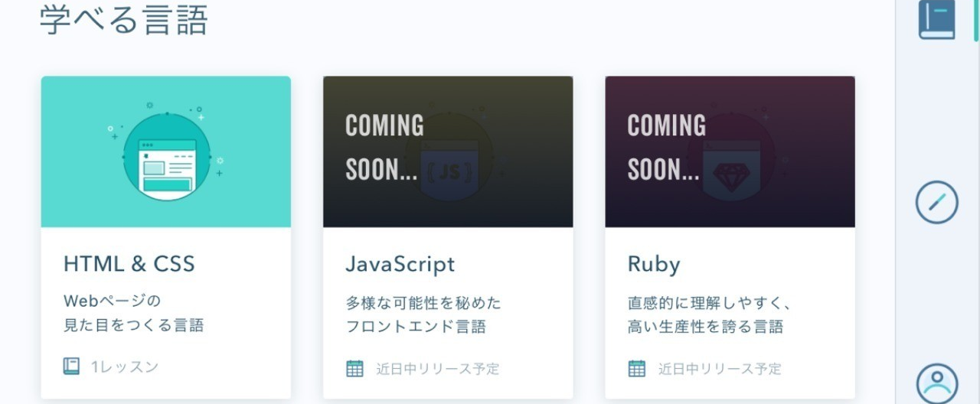Click 近日中リリース予定 under JavaScript

[438, 369]
